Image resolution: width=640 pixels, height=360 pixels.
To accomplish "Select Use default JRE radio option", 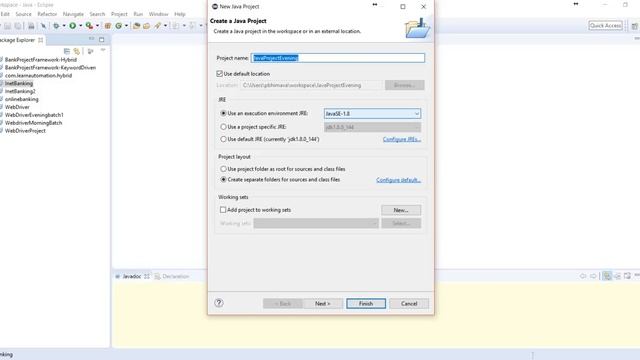I will [x=223, y=139].
